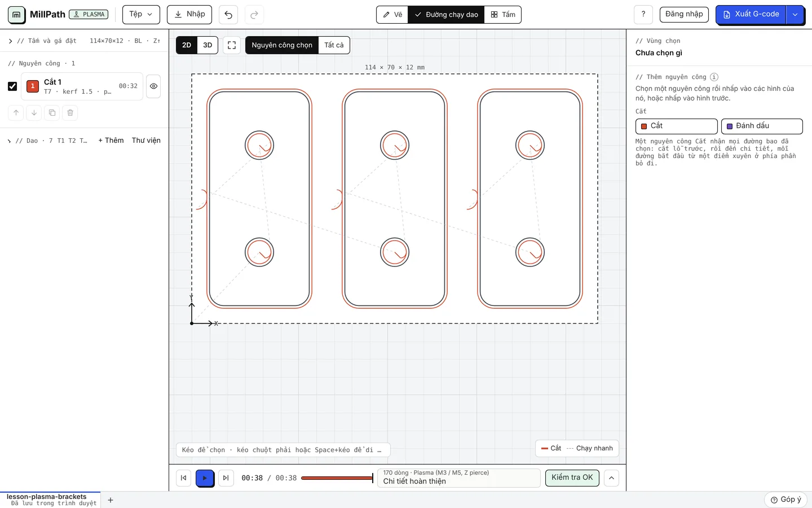Add new tab with plus icon
Screen dimensions: 812x508
111,500
